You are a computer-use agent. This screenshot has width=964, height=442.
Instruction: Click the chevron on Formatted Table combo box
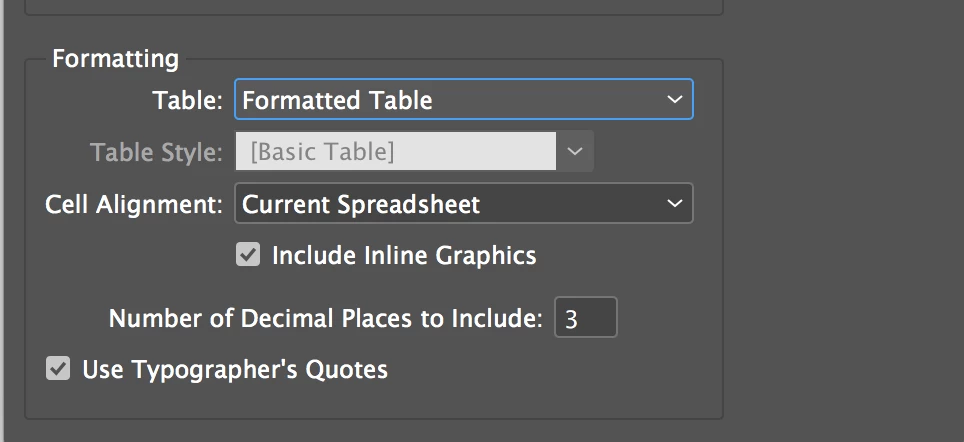[675, 100]
